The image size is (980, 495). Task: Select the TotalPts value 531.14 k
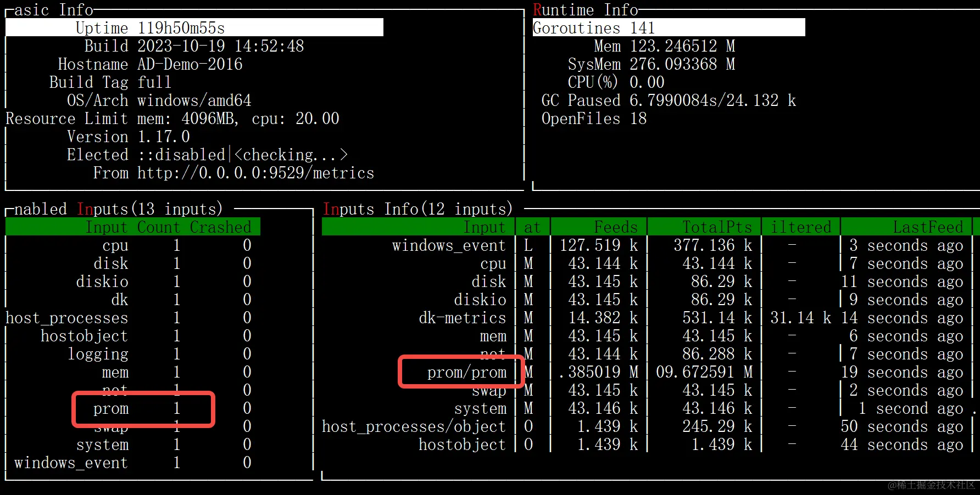[717, 317]
